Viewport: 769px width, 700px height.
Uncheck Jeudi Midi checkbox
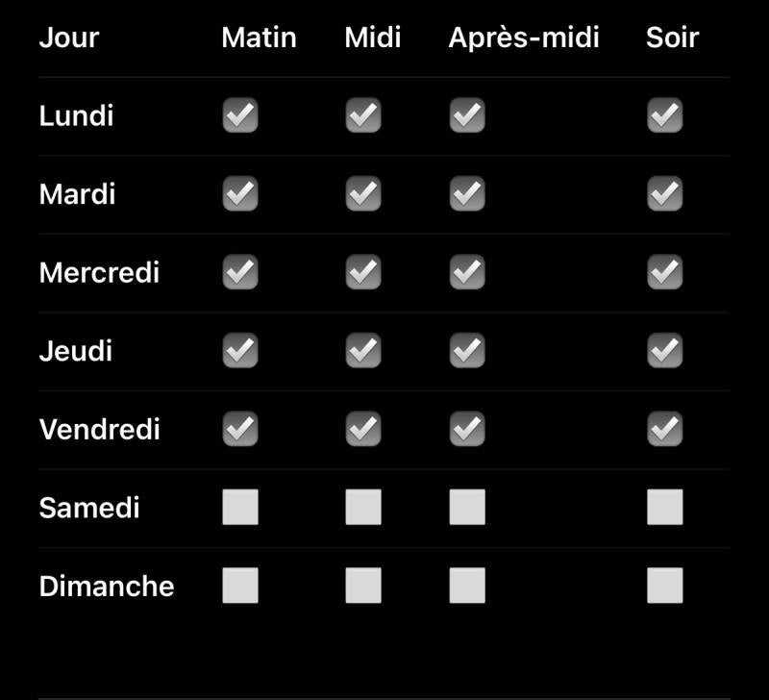click(363, 351)
